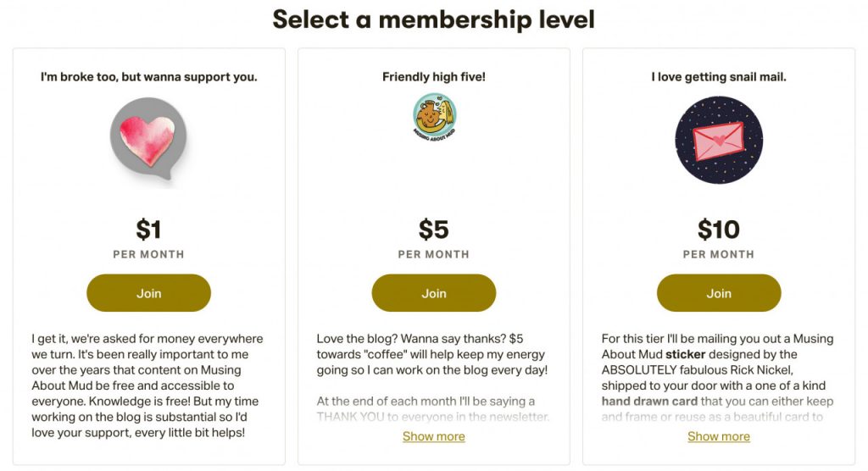
Task: Click "PER MONTH" label under the $5 price
Action: (434, 254)
